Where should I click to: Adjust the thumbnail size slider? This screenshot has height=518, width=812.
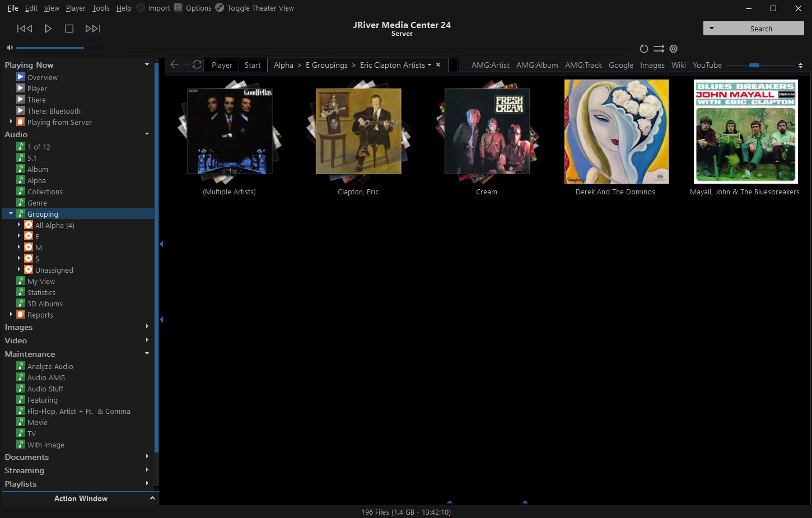point(754,66)
